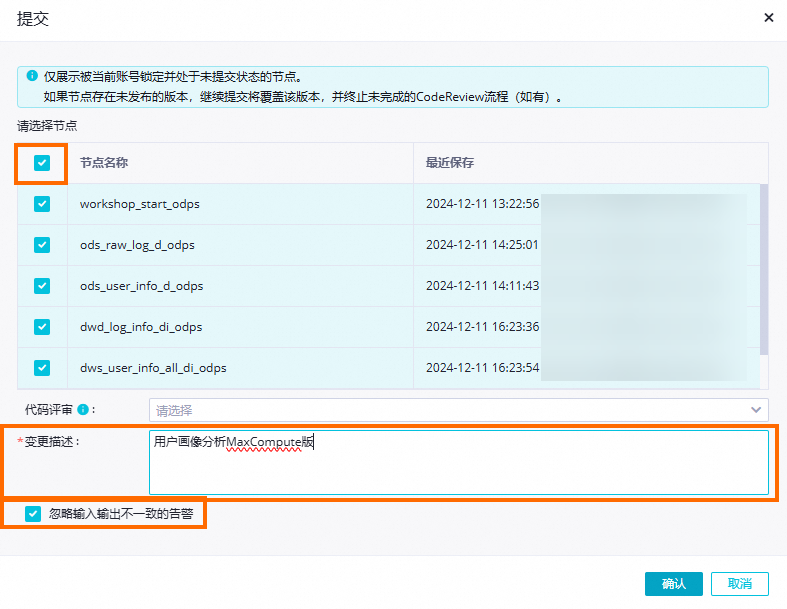The width and height of the screenshot is (787, 609).
Task: Click the timestamp 2024-12-11 14:25:01
Action: (482, 245)
